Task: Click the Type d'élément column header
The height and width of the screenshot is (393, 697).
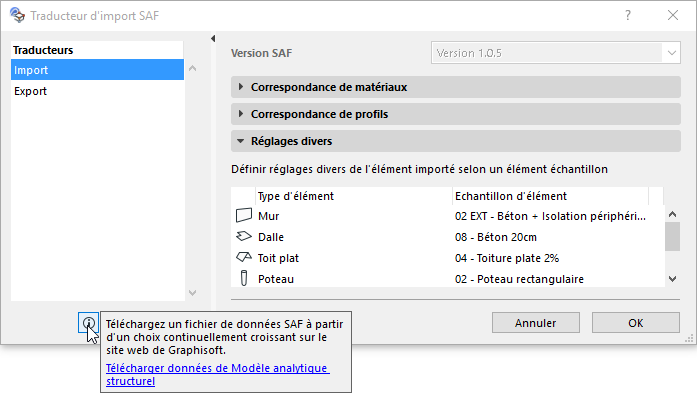Action: [354, 196]
